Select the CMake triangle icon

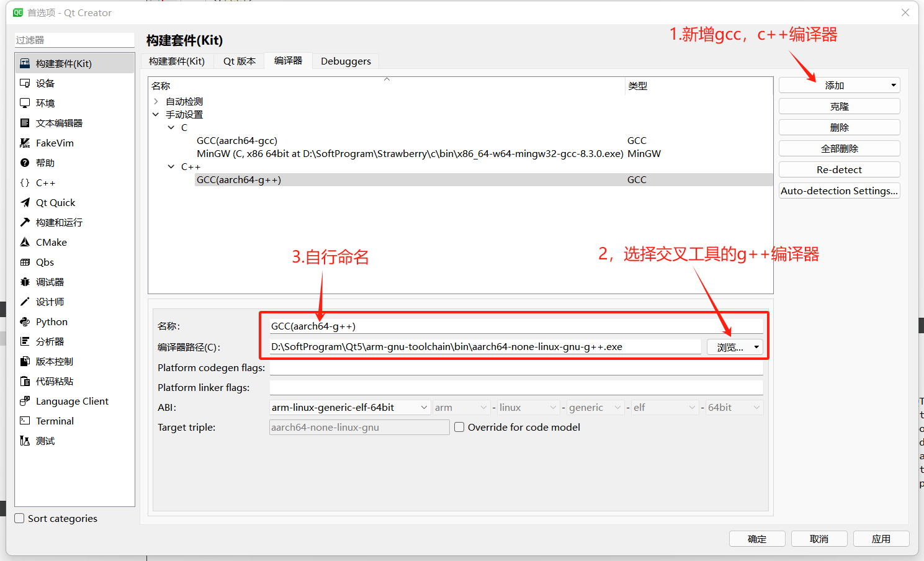pos(25,242)
